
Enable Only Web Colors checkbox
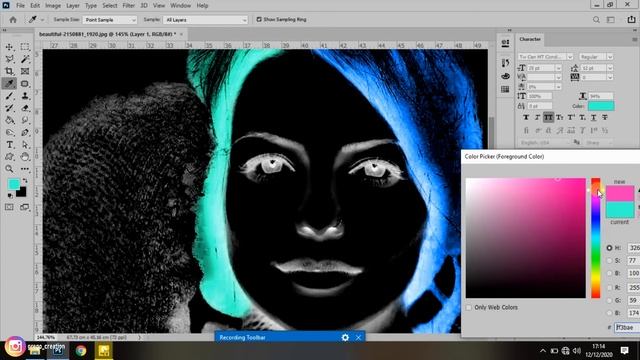point(469,307)
